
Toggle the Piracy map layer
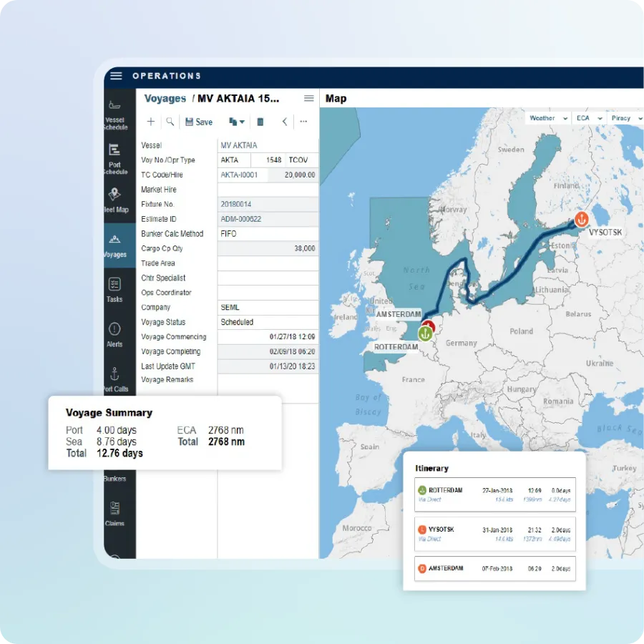[x=622, y=117]
